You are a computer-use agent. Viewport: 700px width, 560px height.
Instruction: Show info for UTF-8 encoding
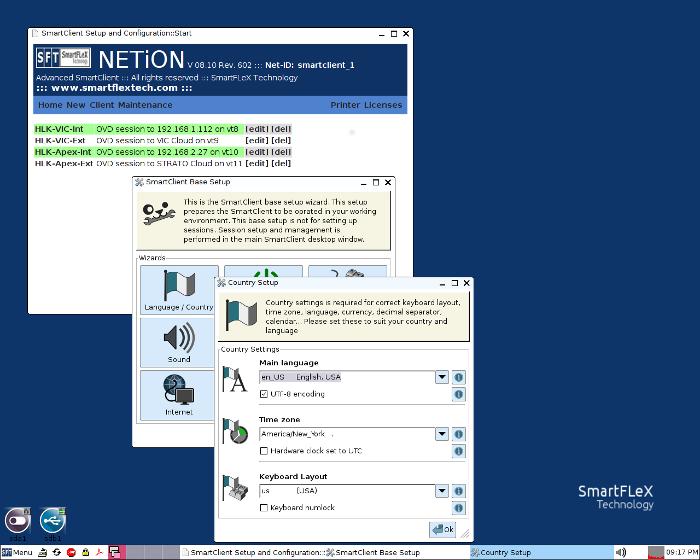click(458, 394)
